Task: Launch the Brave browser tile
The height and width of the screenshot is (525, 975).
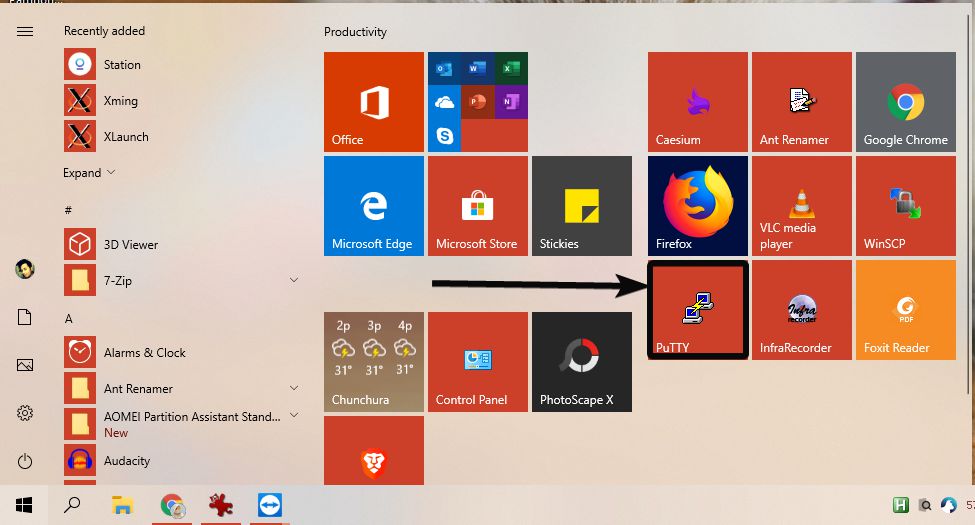Action: (374, 451)
